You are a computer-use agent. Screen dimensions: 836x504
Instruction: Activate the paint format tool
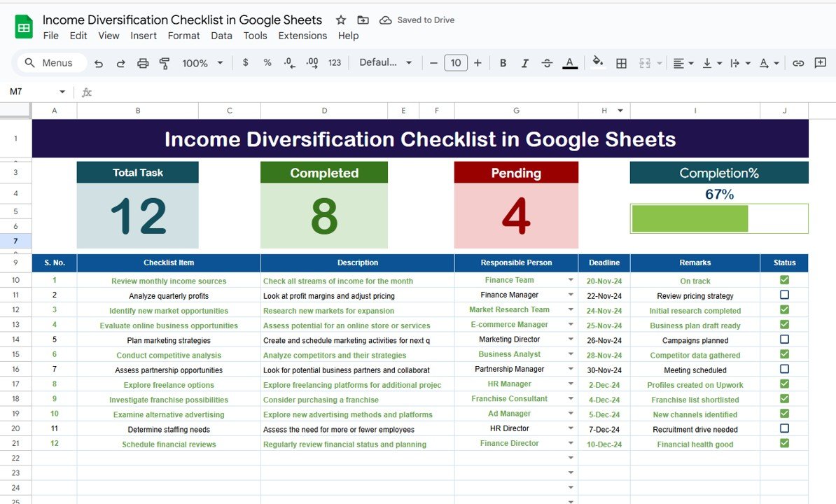(165, 63)
